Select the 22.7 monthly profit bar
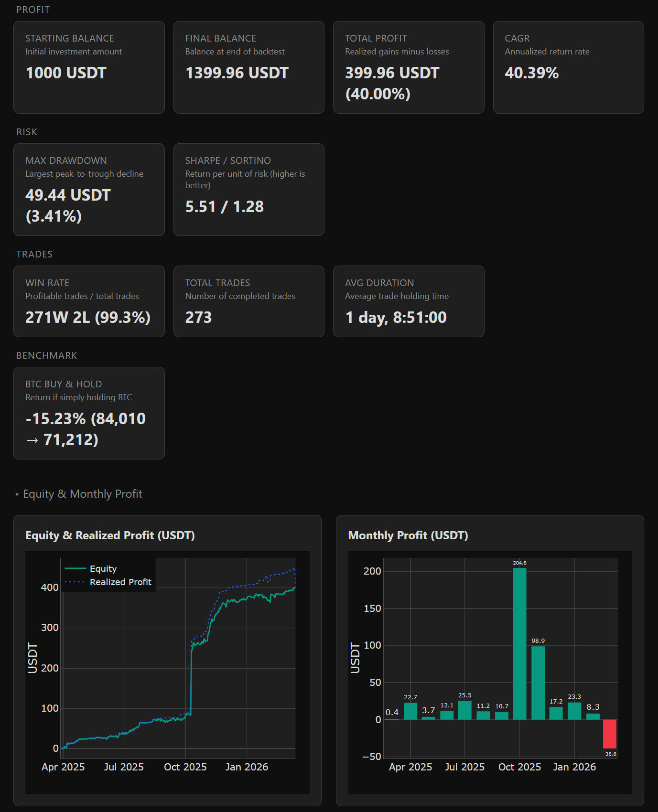Viewport: 658px width, 812px height. point(410,711)
